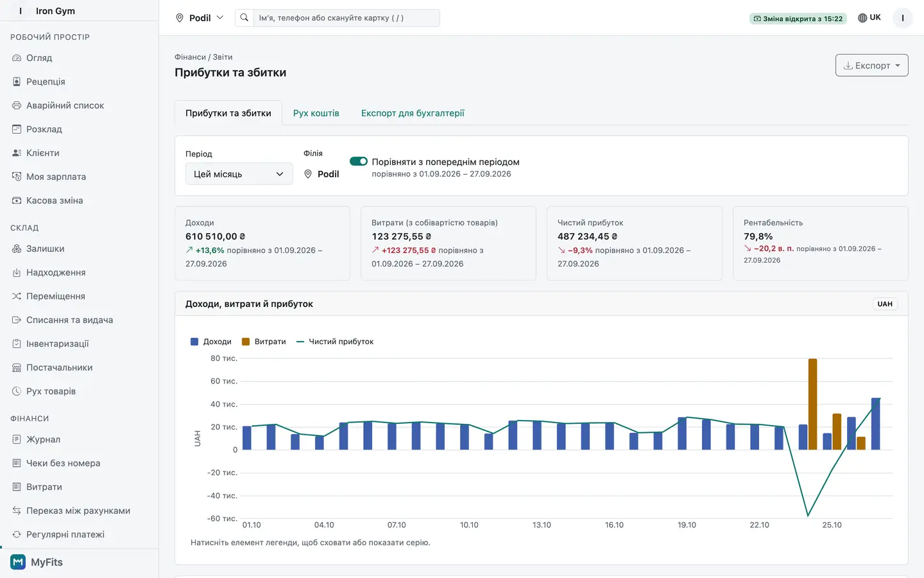The height and width of the screenshot is (578, 924).
Task: Click Зміна відкрита з 15:22 badge
Action: coord(798,19)
